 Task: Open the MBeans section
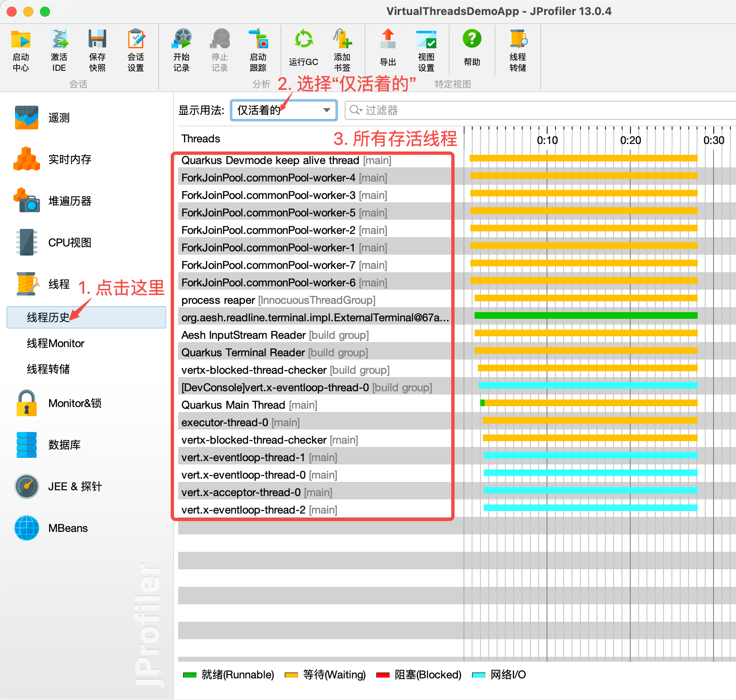click(x=52, y=528)
